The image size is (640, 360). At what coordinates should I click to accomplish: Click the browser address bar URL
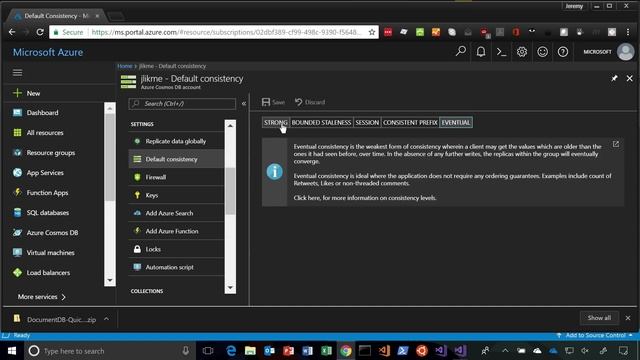coord(226,32)
